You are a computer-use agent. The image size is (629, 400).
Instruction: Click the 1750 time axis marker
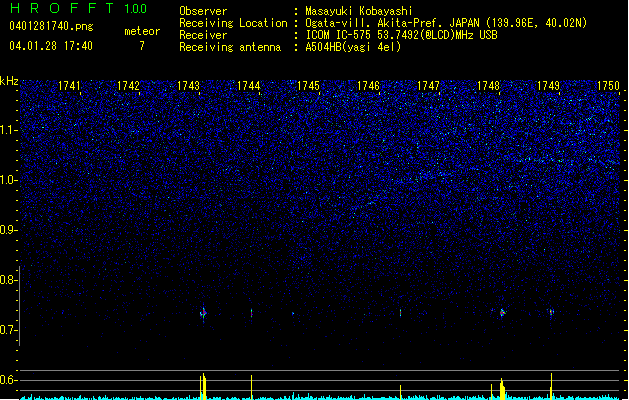(x=608, y=86)
